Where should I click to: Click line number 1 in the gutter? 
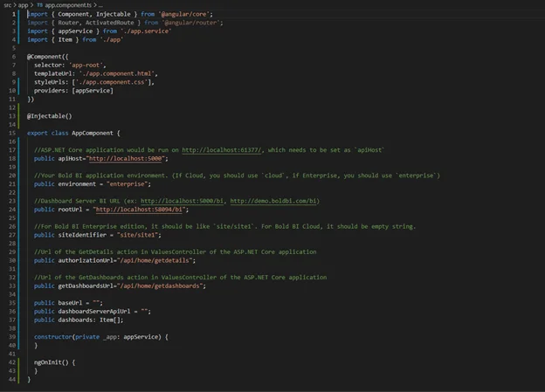click(x=17, y=14)
